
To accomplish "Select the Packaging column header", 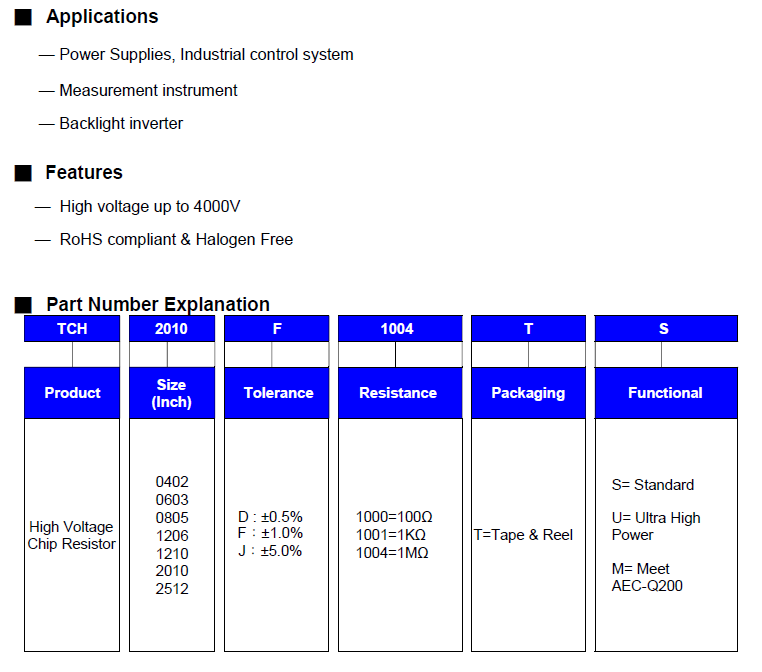I will coord(528,393).
